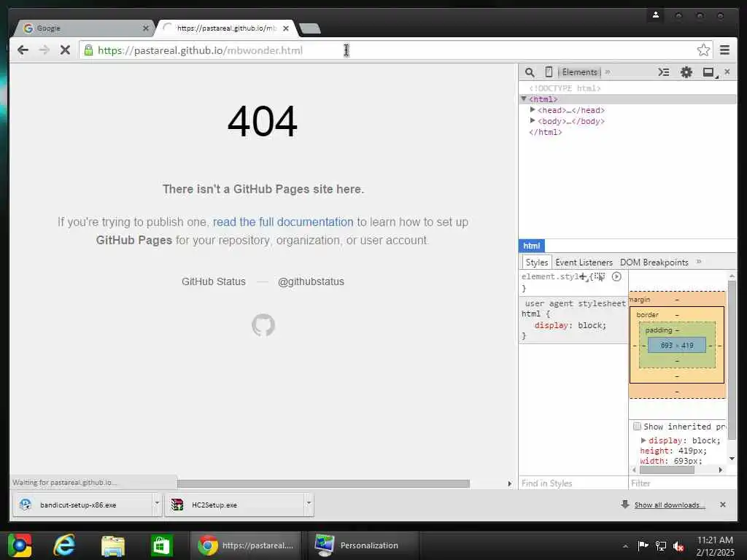Open the HC2Setup.exe dropdown arrow
747x560 pixels.
coord(309,503)
